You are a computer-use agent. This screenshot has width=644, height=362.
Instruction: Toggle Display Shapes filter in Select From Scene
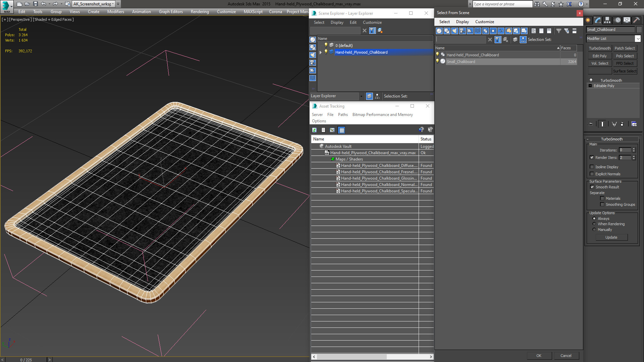pos(447,31)
